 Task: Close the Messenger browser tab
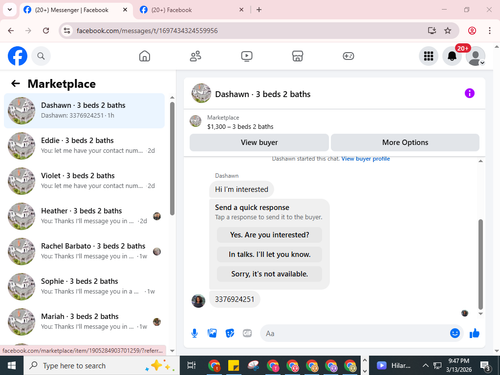[125, 10]
